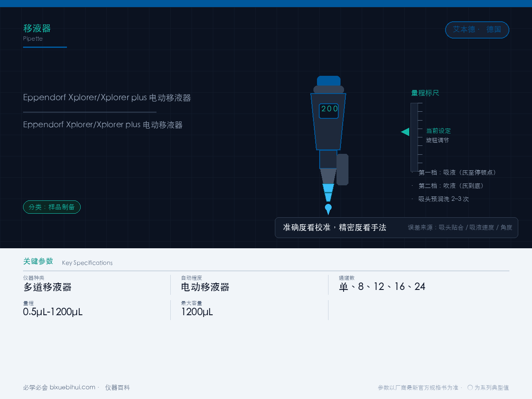Viewport: 532px width, 399px height.
Task: Click the 关键参数 section heading
Action: tap(38, 261)
